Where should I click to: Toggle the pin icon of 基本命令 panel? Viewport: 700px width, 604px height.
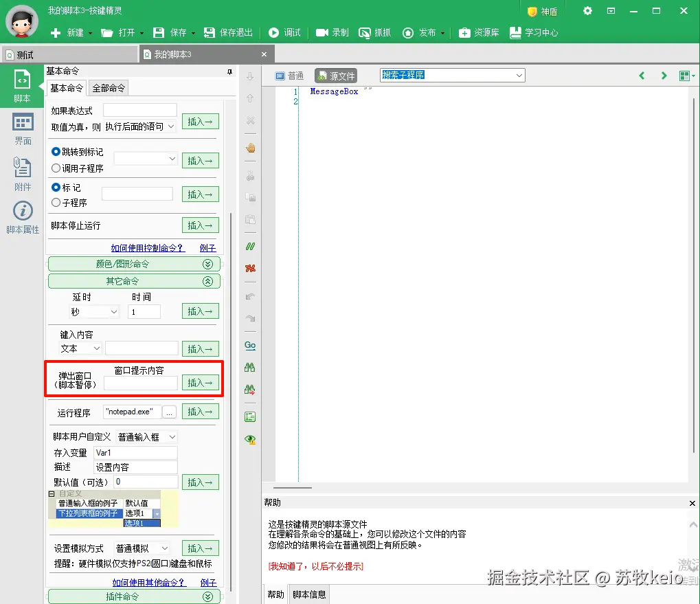pos(229,71)
